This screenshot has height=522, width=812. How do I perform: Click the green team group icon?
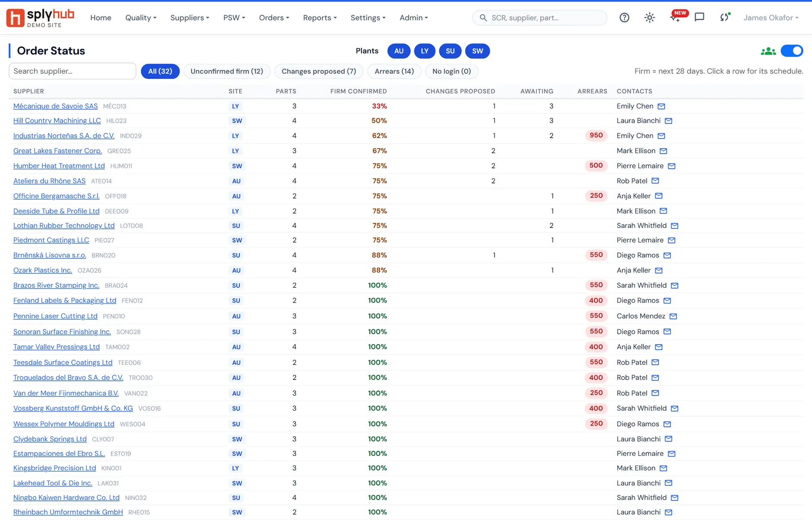[768, 51]
